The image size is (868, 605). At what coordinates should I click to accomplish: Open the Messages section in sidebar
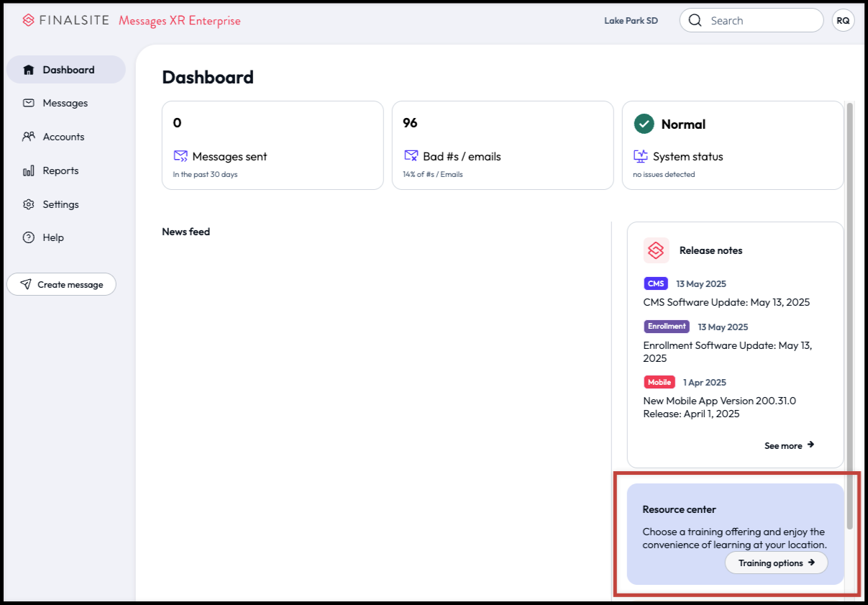(65, 103)
